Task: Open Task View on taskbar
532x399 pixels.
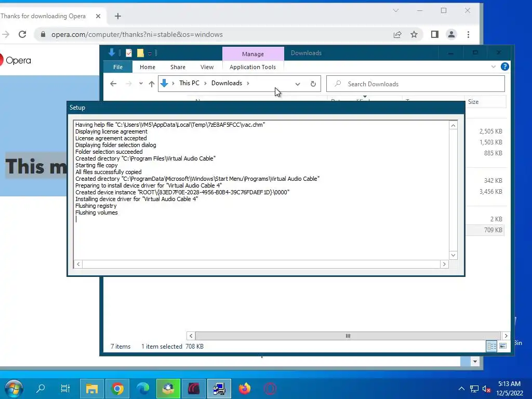Action: pos(65,389)
